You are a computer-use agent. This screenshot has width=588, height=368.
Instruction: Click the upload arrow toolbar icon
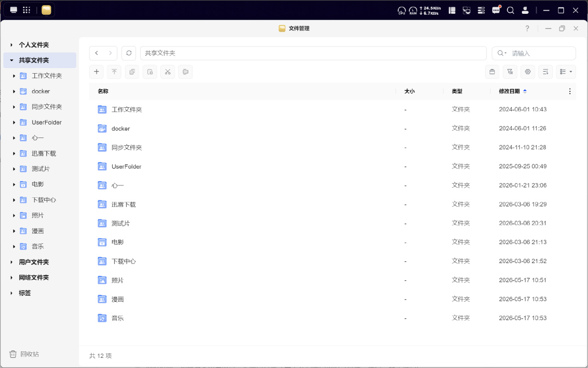114,72
